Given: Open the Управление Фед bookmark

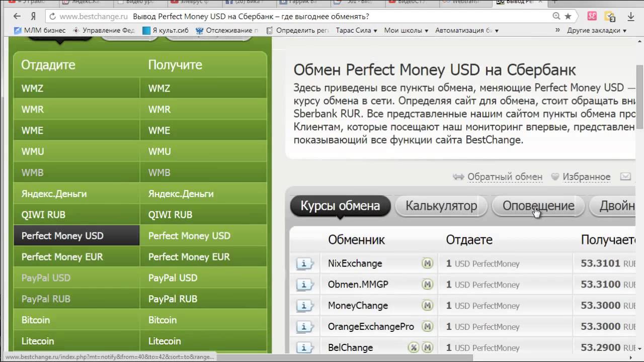Looking at the screenshot, I should pos(104,30).
